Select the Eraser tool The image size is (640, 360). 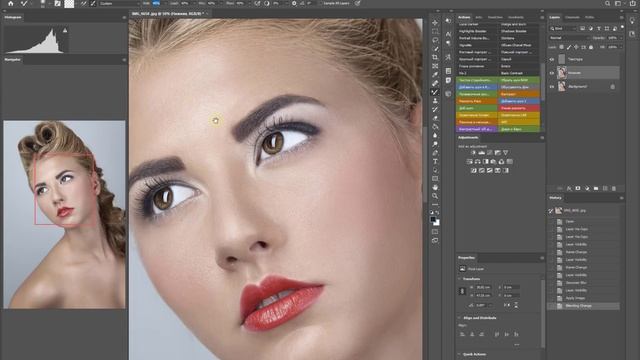pyautogui.click(x=435, y=118)
